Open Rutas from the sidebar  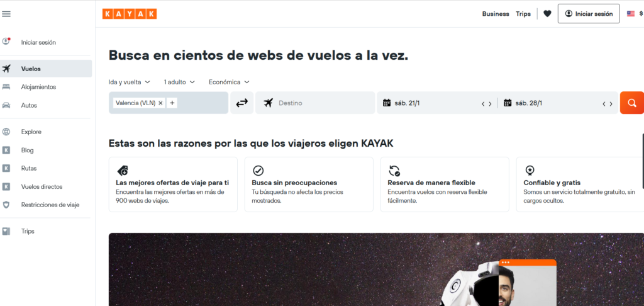coord(46,168)
